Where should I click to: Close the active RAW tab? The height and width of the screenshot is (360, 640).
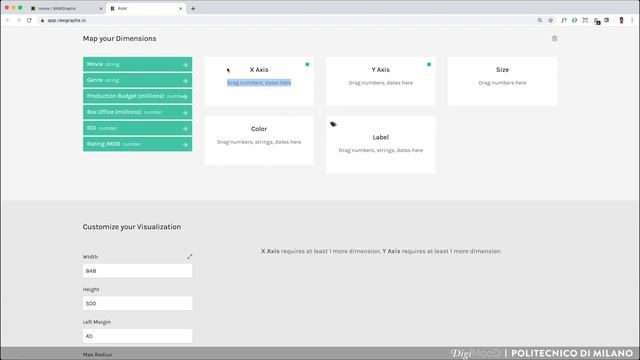pos(180,8)
